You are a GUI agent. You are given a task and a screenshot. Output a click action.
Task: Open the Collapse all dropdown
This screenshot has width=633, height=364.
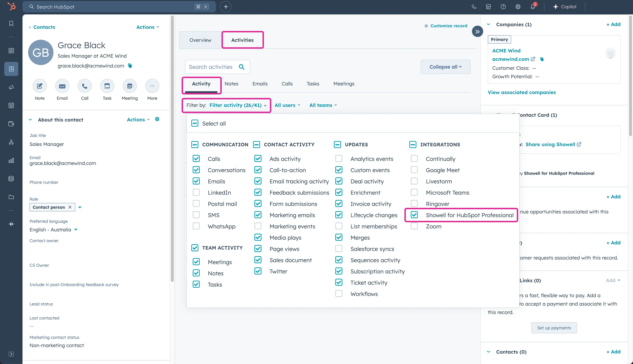pyautogui.click(x=445, y=67)
